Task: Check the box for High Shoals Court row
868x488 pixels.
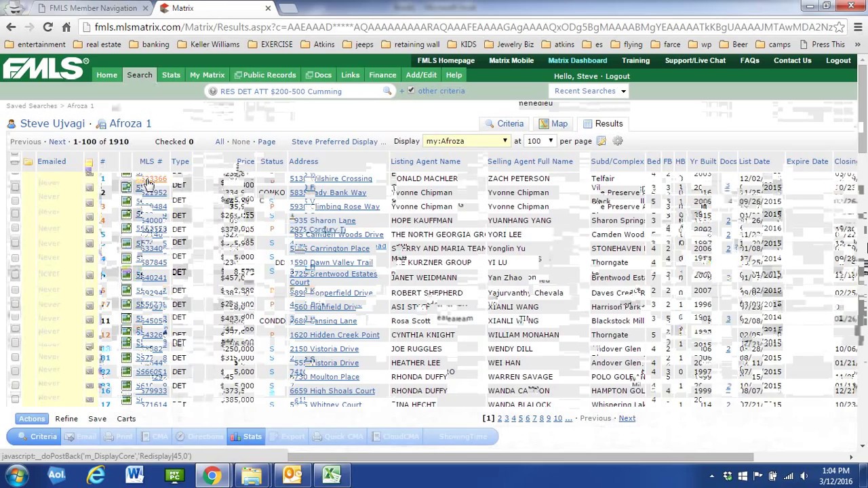Action: tap(15, 386)
